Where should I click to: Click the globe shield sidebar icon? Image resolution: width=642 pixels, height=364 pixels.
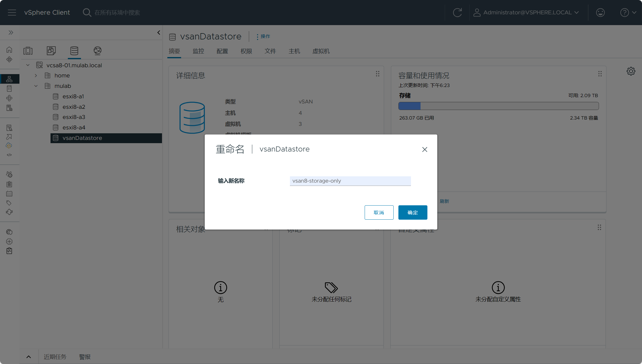tap(9, 232)
